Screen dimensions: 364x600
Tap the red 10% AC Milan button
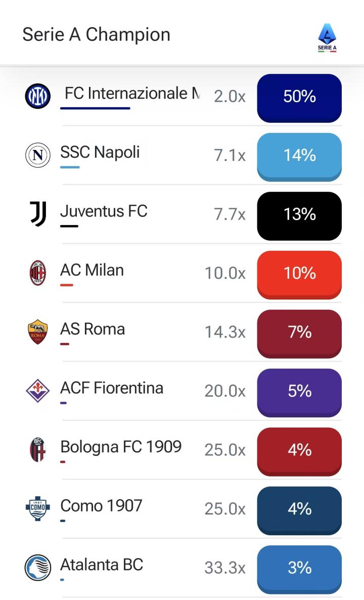[299, 275]
